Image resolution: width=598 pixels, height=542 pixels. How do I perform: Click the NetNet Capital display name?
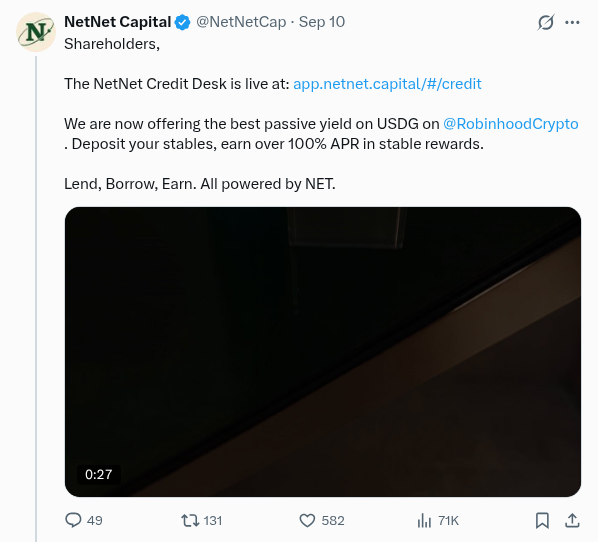(117, 22)
